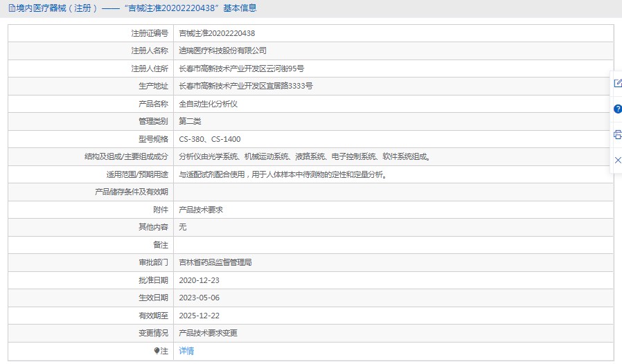This screenshot has height=364, width=622.
Task: Select other content value 无
Action: click(x=182, y=227)
